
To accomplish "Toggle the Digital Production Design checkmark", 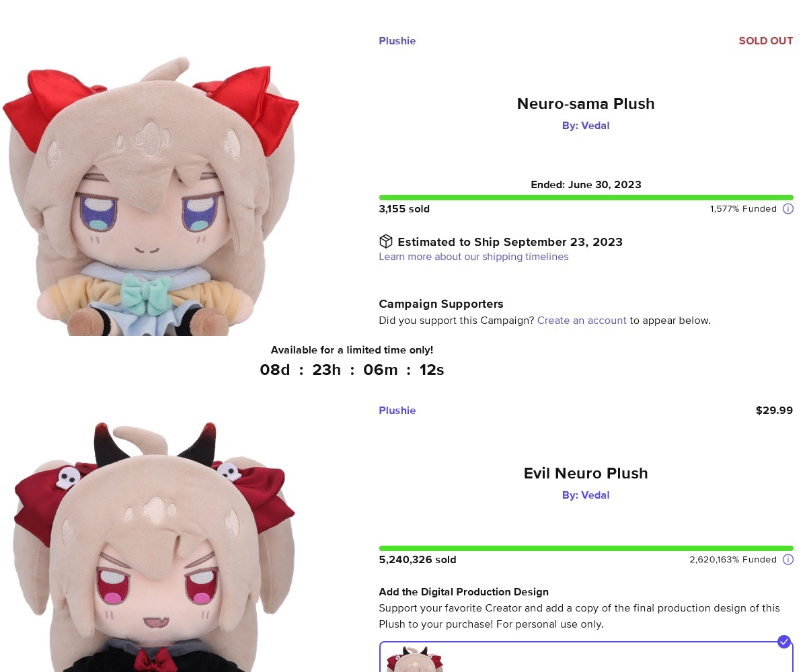I will pos(784,642).
